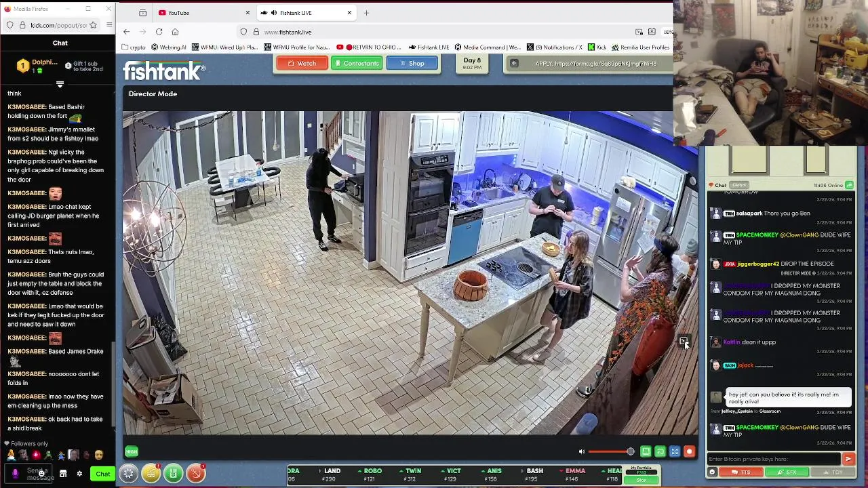Image resolution: width=868 pixels, height=488 pixels.
Task: Open Kick chat settings gear
Action: [79, 474]
